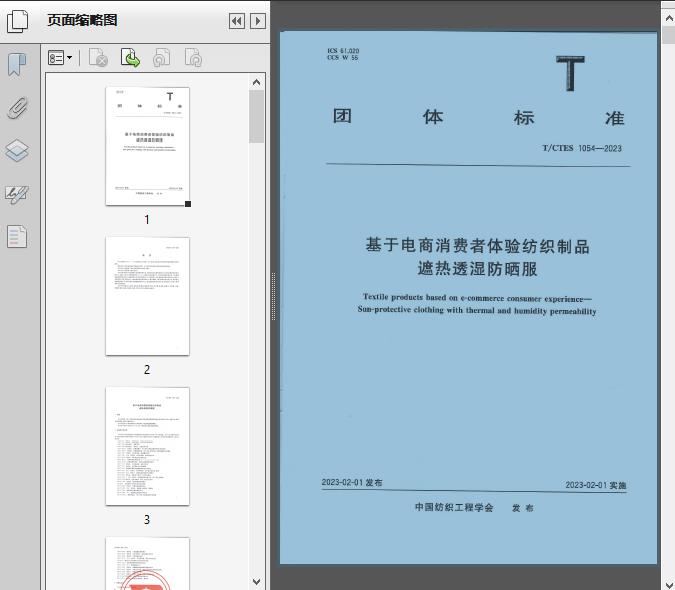Screen dimensions: 675x590
Task: Click the extract pages green arrow icon
Action: (130, 58)
